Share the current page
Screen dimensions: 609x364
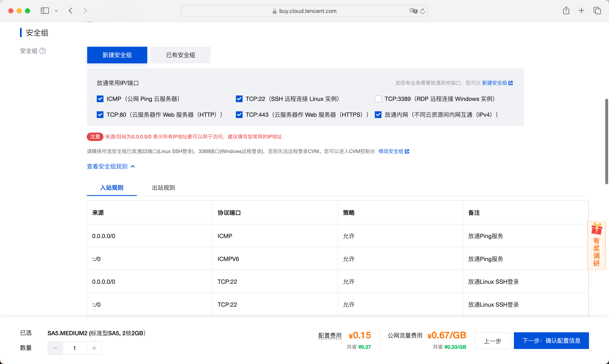click(x=566, y=11)
